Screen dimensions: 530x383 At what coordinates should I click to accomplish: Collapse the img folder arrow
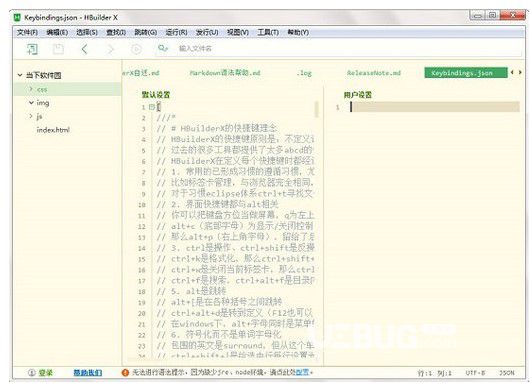tap(31, 102)
